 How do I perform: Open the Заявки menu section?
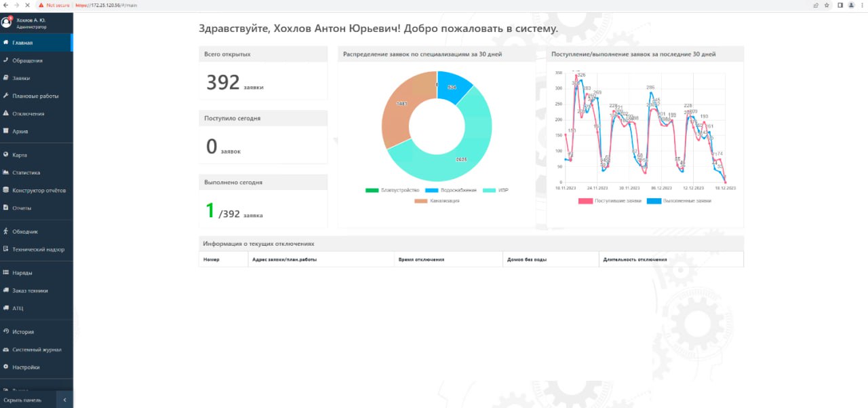tap(21, 78)
